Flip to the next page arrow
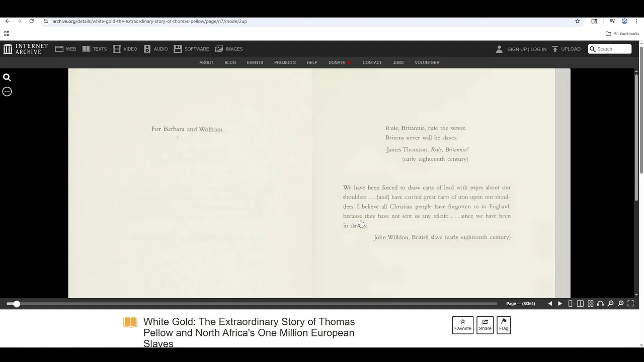Viewport: 644px width, 362px height. point(560,304)
